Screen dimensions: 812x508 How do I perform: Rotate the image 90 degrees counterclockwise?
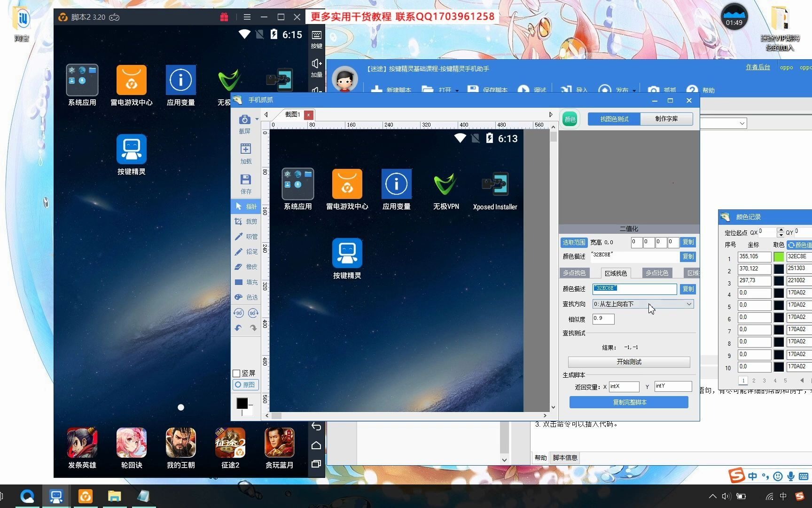tap(239, 313)
